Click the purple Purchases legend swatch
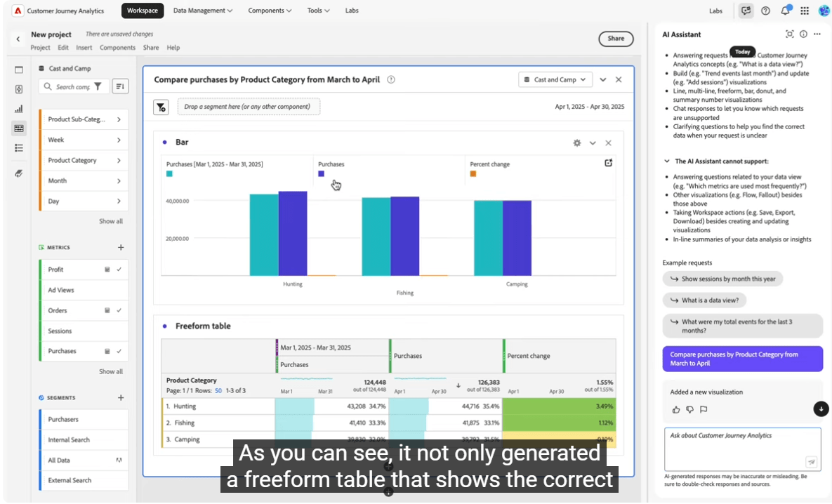 [x=321, y=174]
